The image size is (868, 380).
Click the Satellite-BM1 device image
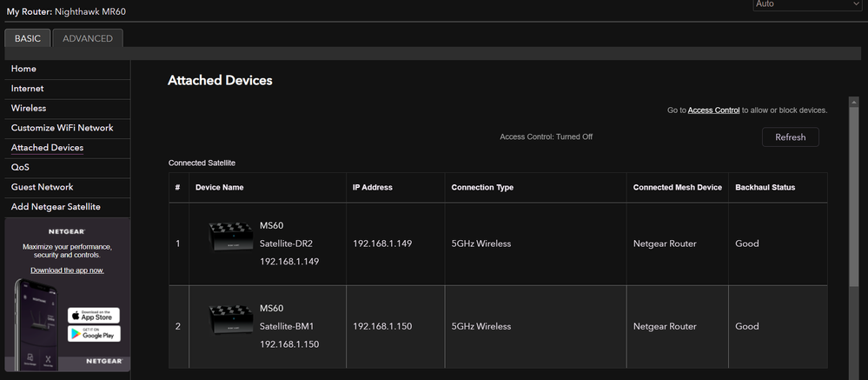coord(231,320)
